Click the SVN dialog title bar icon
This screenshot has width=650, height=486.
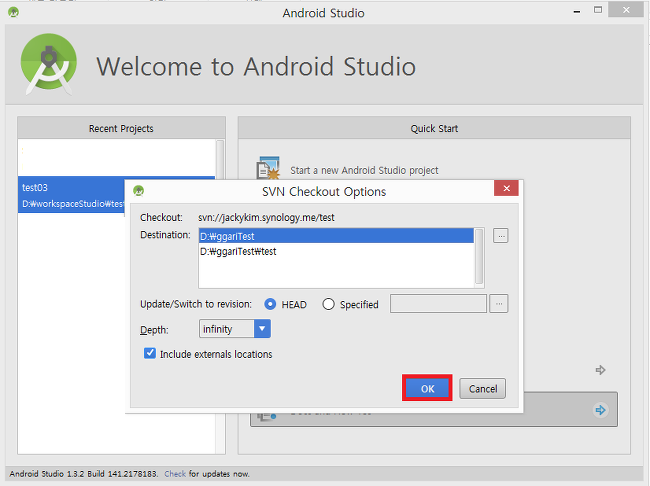point(138,191)
